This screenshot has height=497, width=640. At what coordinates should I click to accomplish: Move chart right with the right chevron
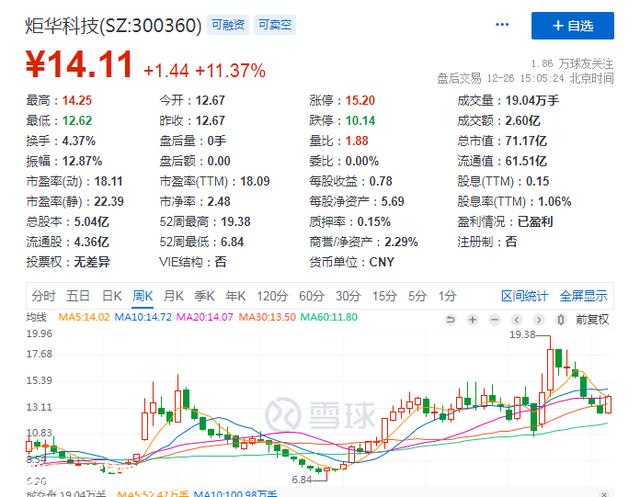pyautogui.click(x=539, y=320)
